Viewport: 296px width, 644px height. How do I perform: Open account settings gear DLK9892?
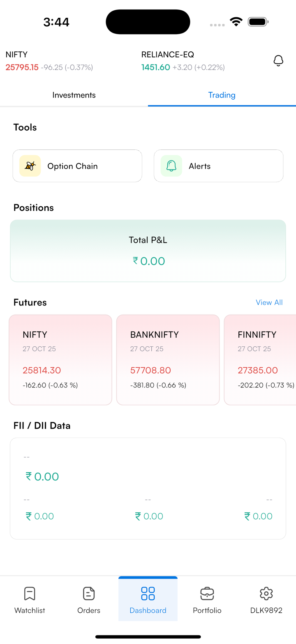(x=266, y=593)
